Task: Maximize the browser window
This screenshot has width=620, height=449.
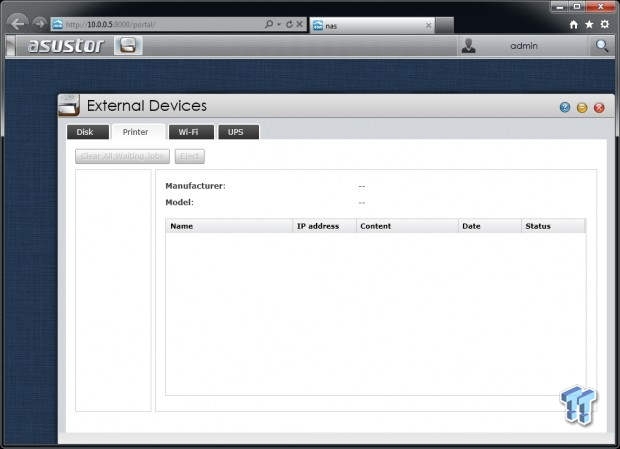Action: (577, 7)
